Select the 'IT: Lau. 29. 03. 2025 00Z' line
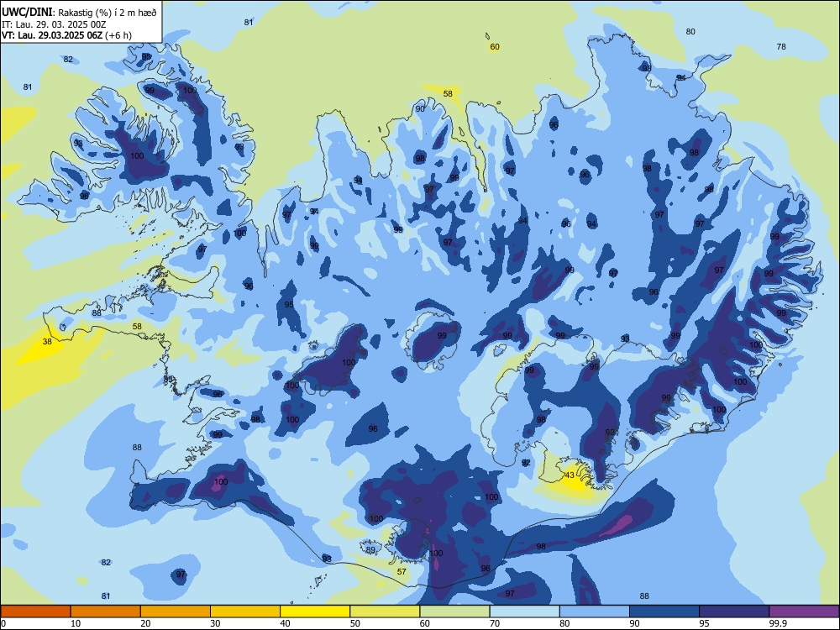 point(54,24)
